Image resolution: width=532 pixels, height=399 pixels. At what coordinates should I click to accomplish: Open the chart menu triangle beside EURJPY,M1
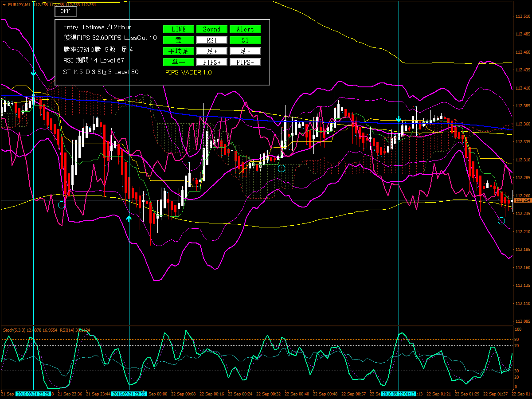coord(4,4)
